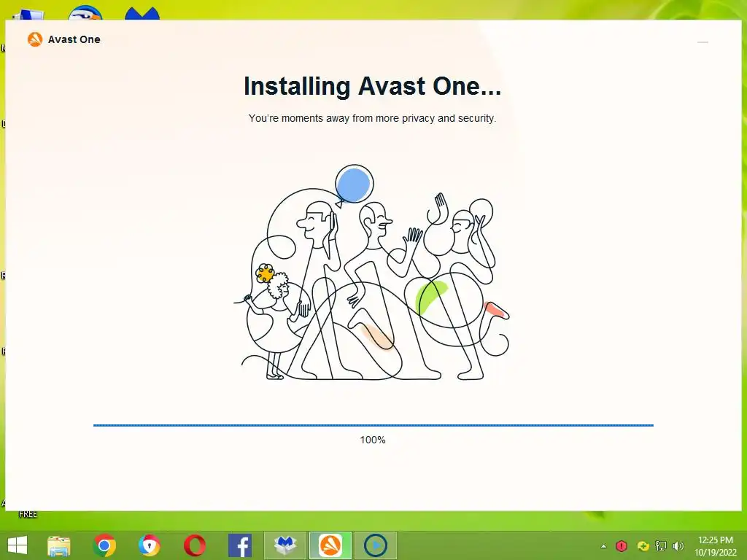
Task: Click the yellow plus tray icon
Action: click(643, 546)
